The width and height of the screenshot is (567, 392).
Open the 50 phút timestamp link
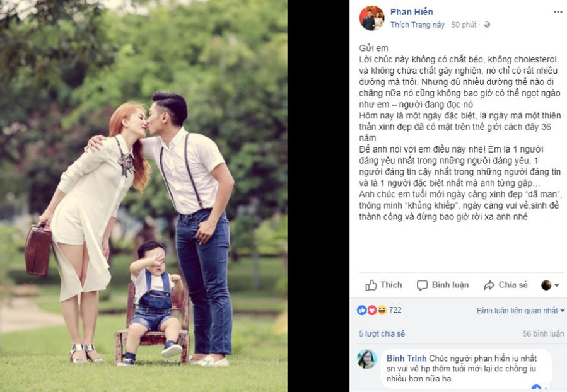(464, 25)
